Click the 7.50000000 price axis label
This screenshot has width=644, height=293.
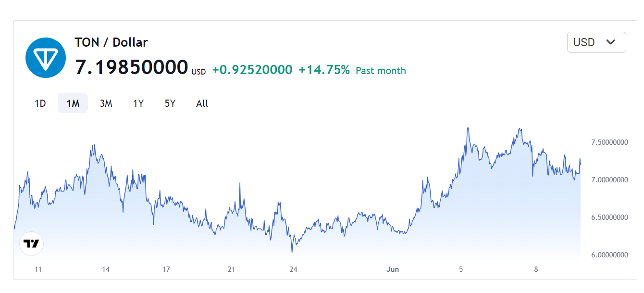[609, 142]
